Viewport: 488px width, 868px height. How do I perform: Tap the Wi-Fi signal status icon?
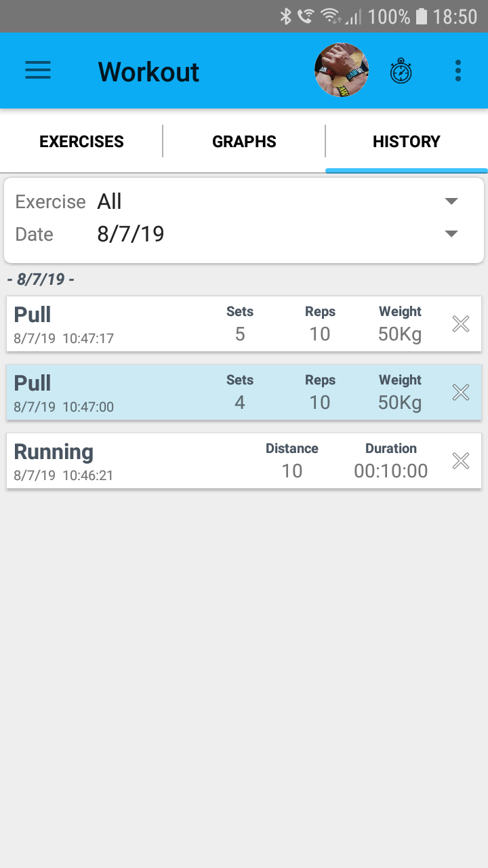pos(330,16)
